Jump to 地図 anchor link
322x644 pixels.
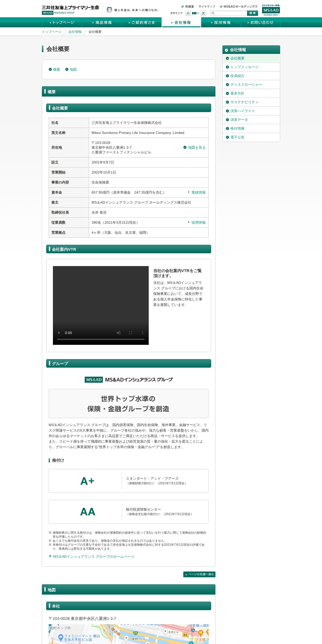coord(71,69)
